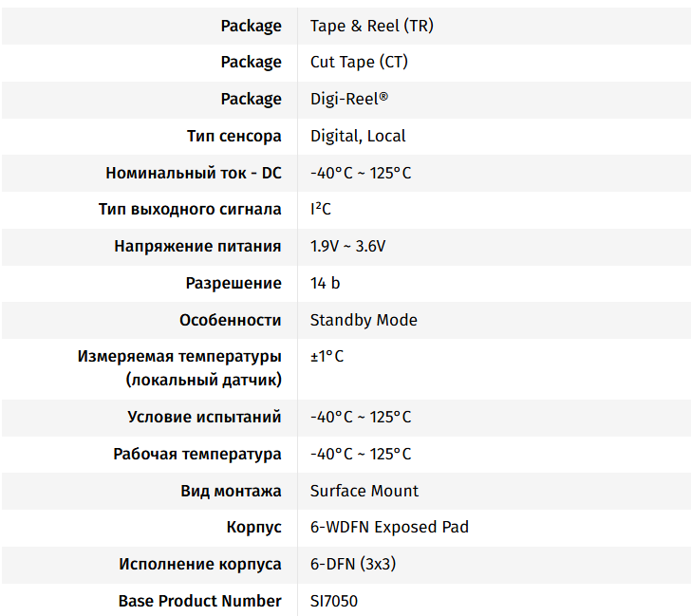Click the Tape & Reel (TR) package value
Screen dimensions: 691x616
371,26
